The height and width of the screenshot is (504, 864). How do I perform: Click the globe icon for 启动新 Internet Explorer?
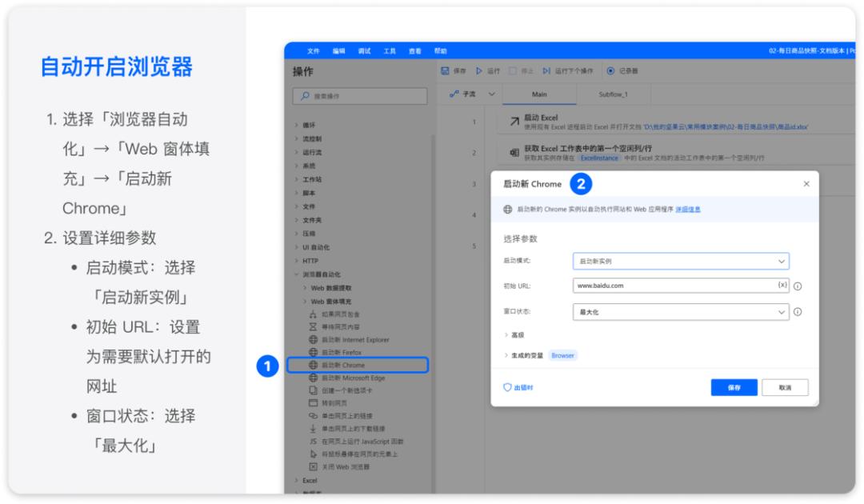(313, 339)
